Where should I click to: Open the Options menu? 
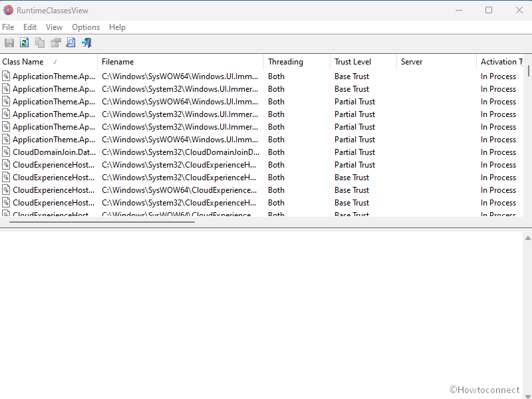click(x=86, y=27)
